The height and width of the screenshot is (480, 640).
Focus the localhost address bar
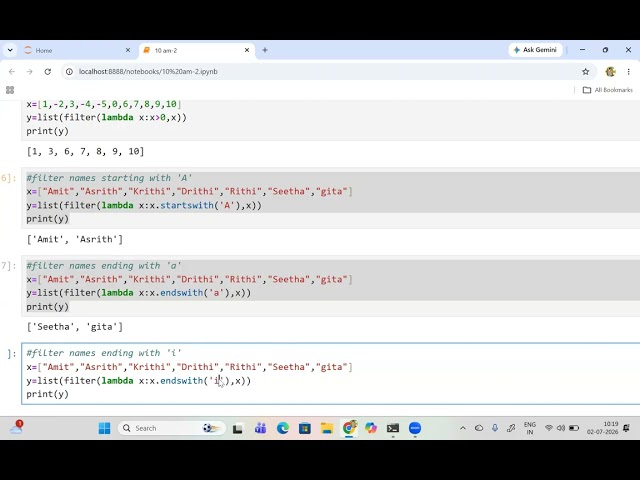(327, 72)
